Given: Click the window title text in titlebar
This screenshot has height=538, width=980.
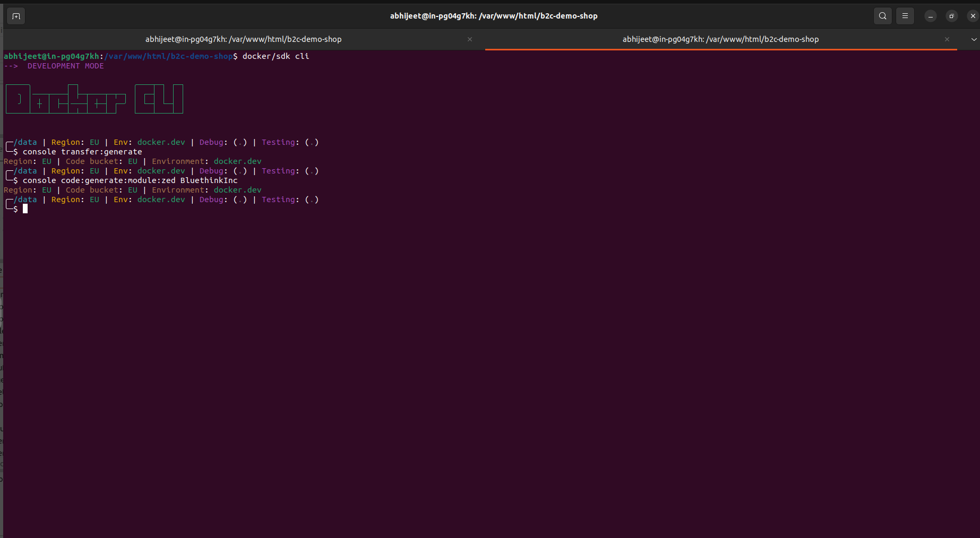Looking at the screenshot, I should coord(494,16).
